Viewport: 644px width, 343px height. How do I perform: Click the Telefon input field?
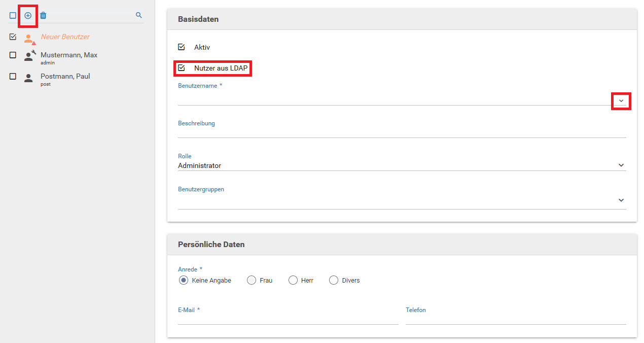point(515,319)
